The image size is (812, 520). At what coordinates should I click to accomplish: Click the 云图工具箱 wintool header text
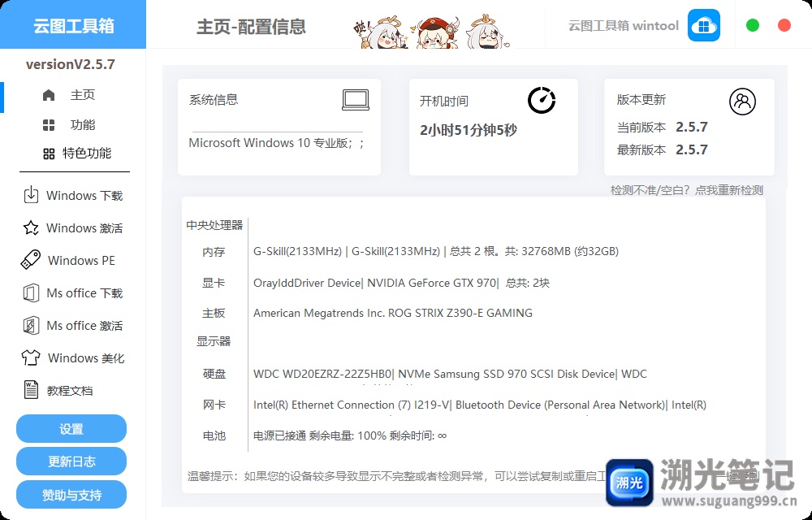(624, 26)
